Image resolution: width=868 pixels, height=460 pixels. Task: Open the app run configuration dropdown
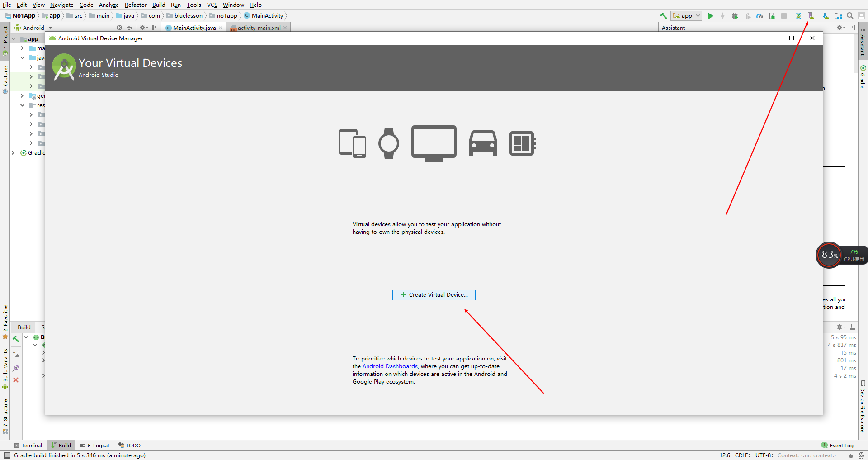(x=686, y=16)
